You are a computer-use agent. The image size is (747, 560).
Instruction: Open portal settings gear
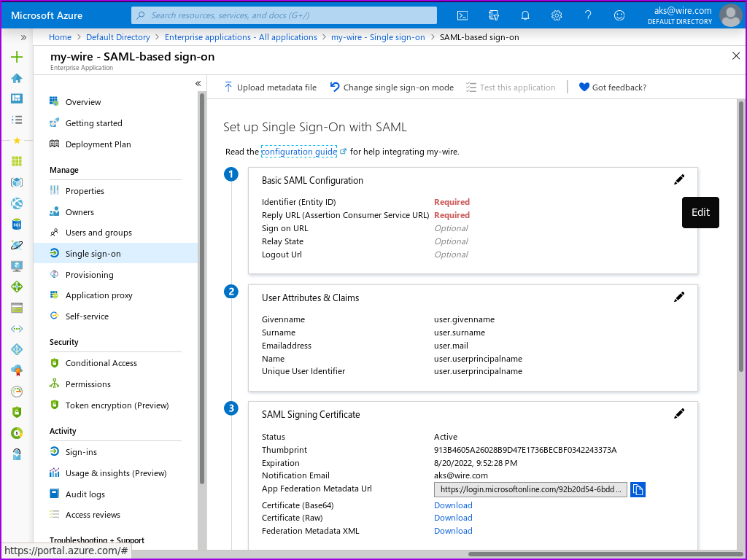click(x=557, y=15)
